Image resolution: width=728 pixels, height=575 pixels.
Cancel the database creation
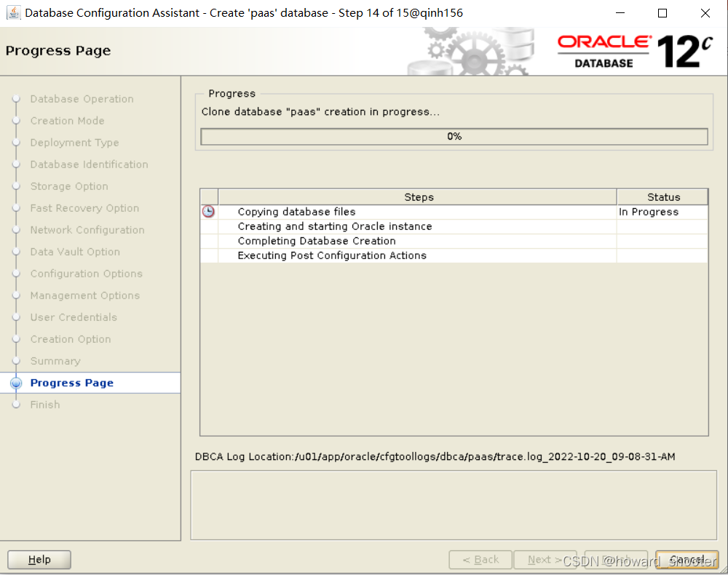[687, 559]
